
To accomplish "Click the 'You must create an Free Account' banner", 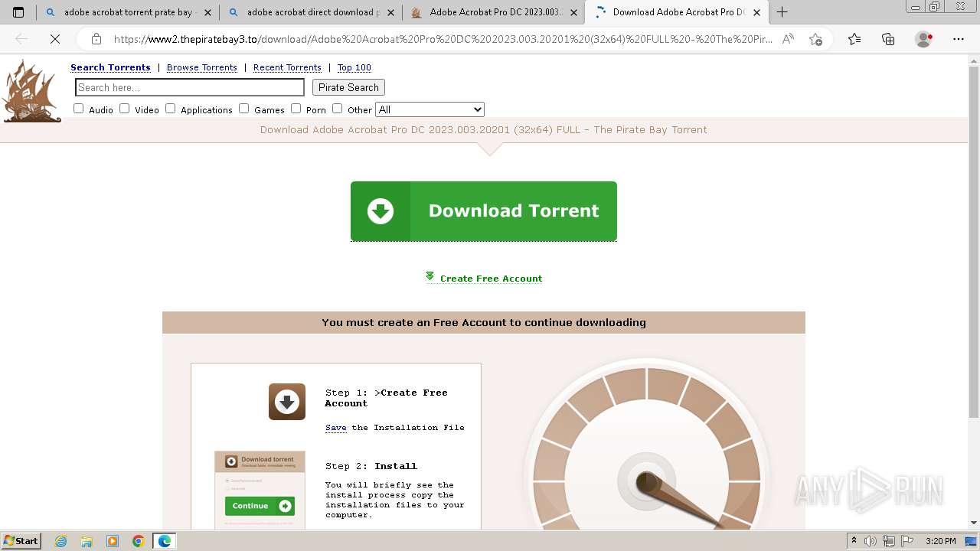I will coord(484,322).
